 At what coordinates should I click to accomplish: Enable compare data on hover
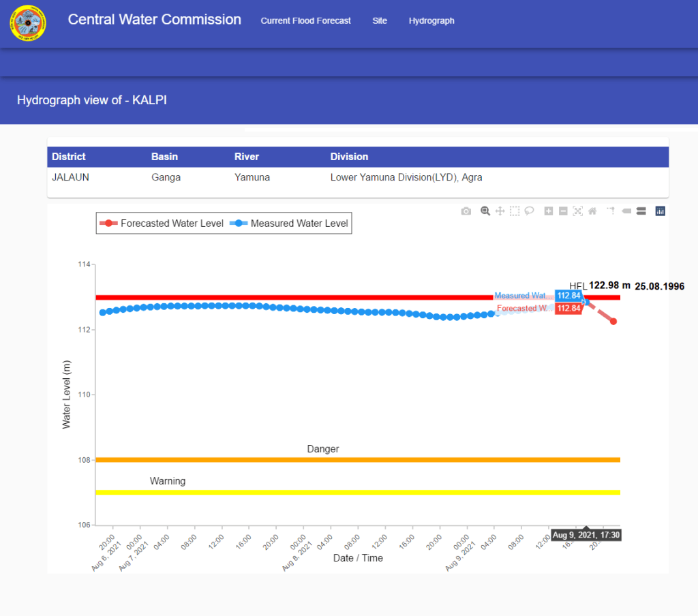pos(641,211)
